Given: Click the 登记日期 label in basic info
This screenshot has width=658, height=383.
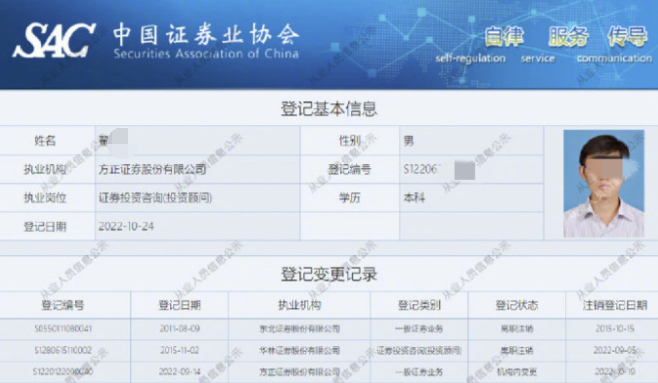Looking at the screenshot, I should click(45, 227).
